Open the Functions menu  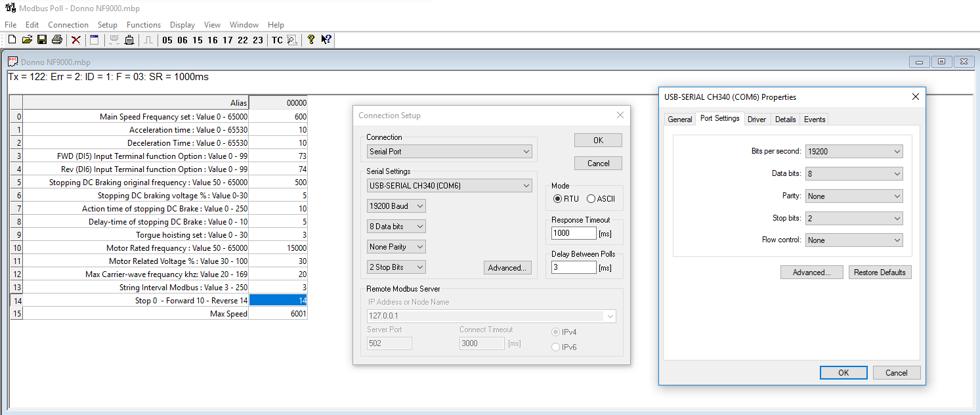(144, 25)
